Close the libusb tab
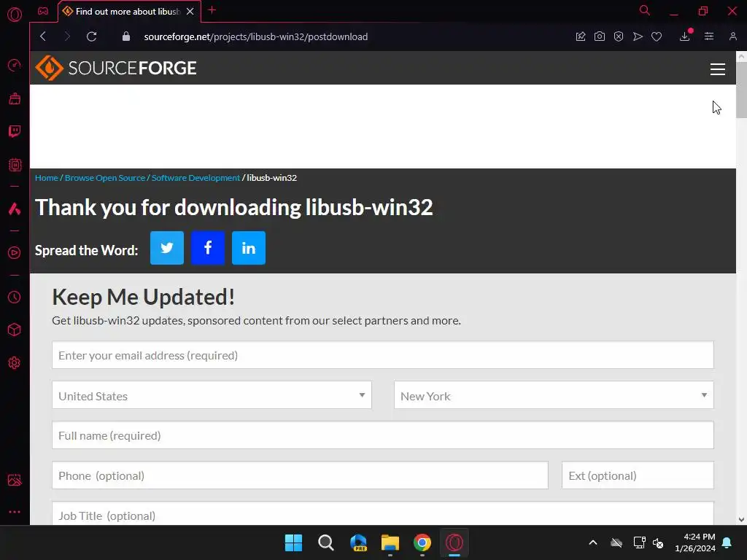This screenshot has height=560, width=747. tap(190, 12)
